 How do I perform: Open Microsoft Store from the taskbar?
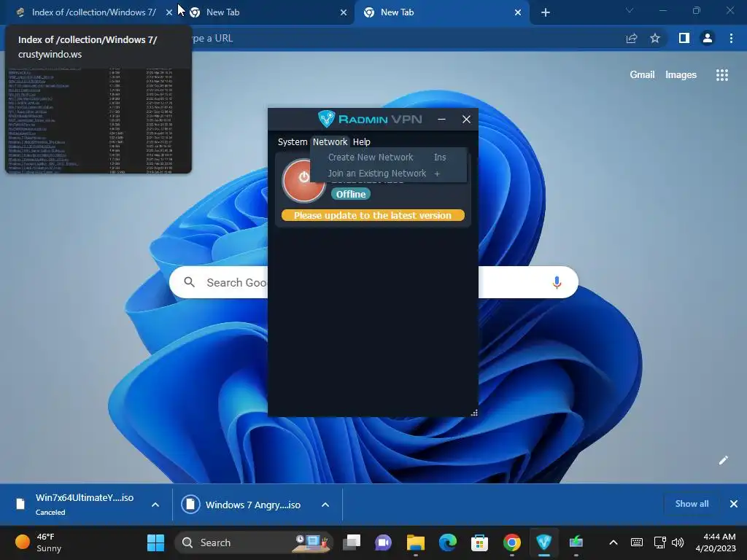pos(480,542)
